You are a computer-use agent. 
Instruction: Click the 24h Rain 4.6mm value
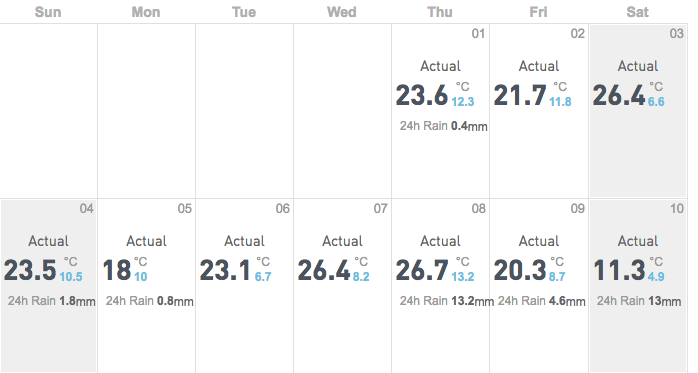point(541,301)
